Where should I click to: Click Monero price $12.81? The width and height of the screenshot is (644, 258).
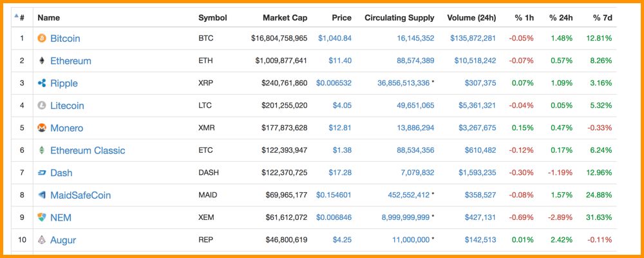pos(340,128)
